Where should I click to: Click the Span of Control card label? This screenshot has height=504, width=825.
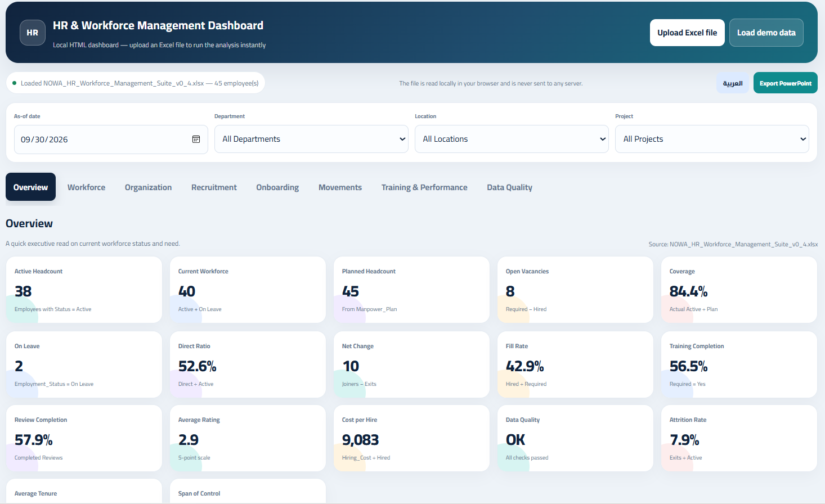199,493
